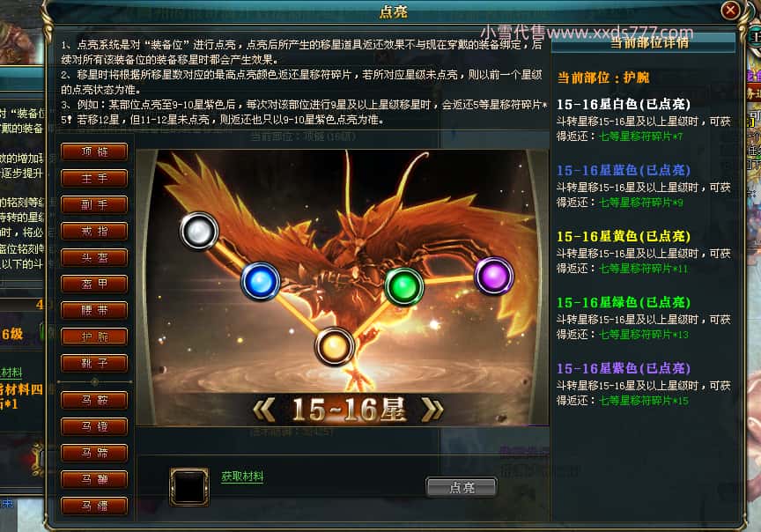Click the white orb on the constellation
Image resolution: width=761 pixels, height=532 pixels.
pyautogui.click(x=198, y=231)
